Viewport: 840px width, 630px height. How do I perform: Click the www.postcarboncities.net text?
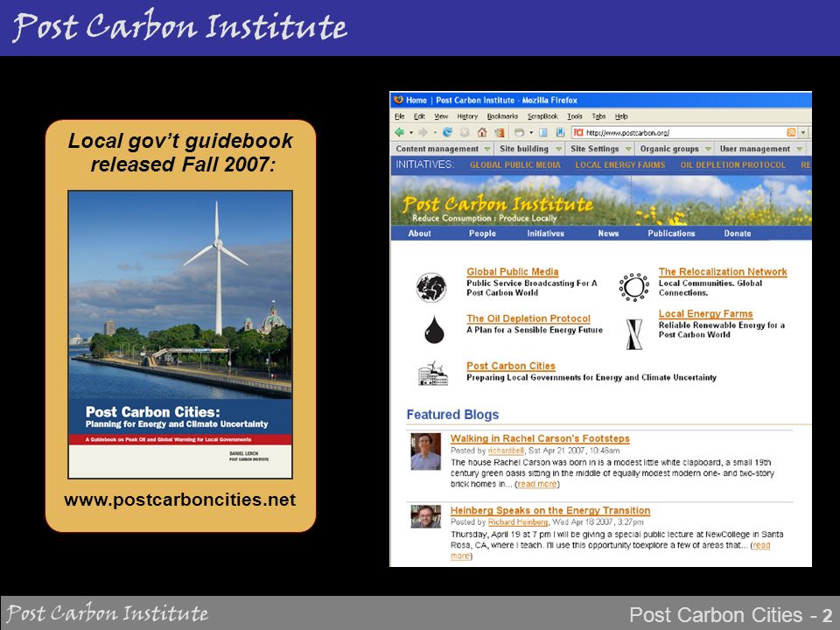[x=180, y=500]
